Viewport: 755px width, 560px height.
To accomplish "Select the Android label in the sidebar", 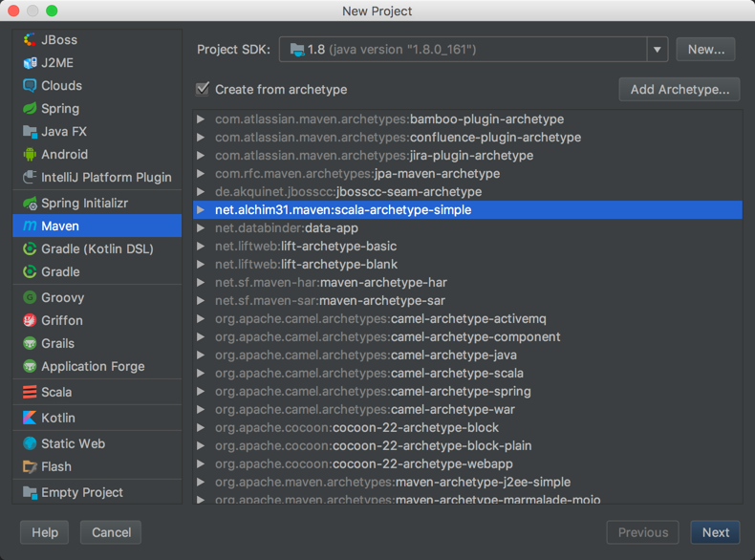I will point(65,155).
